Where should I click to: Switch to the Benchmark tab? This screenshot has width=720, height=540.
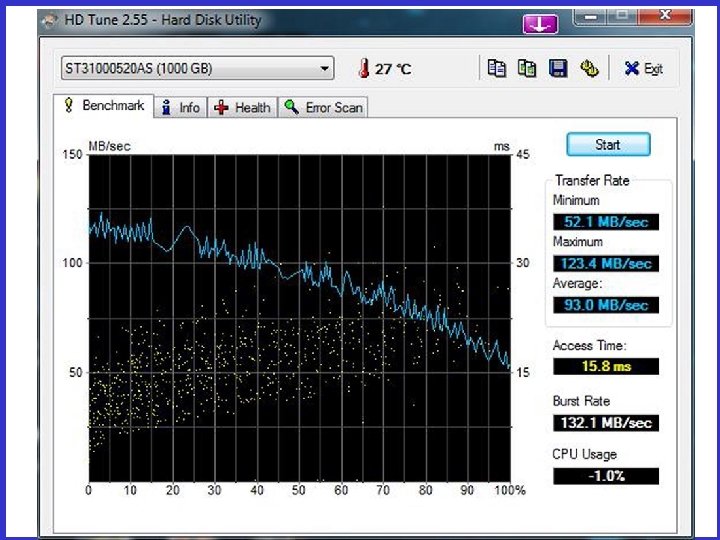[104, 106]
